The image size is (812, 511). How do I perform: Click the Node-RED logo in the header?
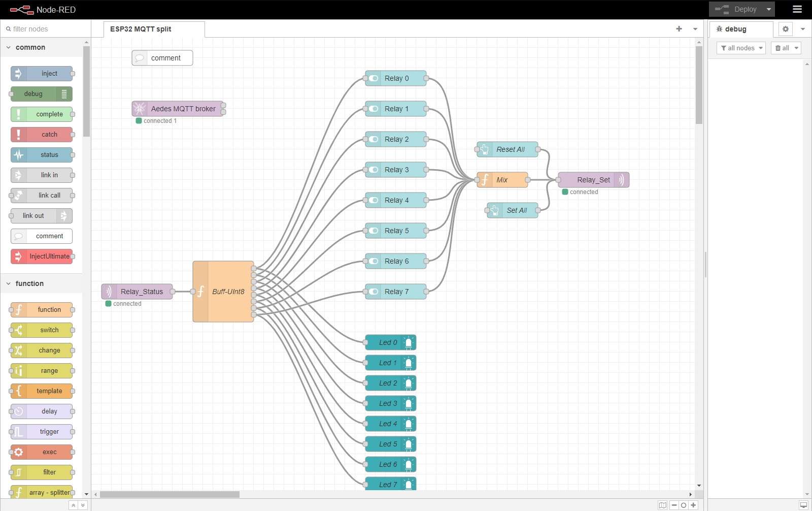point(20,9)
